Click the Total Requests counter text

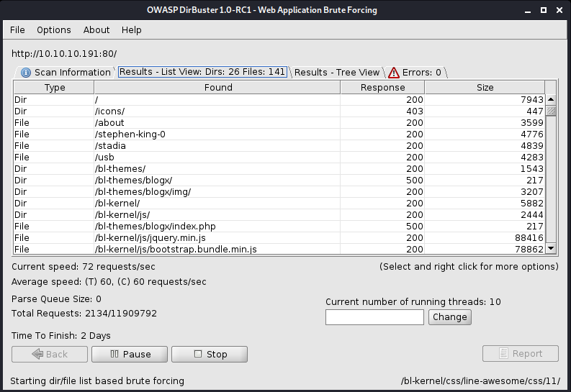click(84, 314)
